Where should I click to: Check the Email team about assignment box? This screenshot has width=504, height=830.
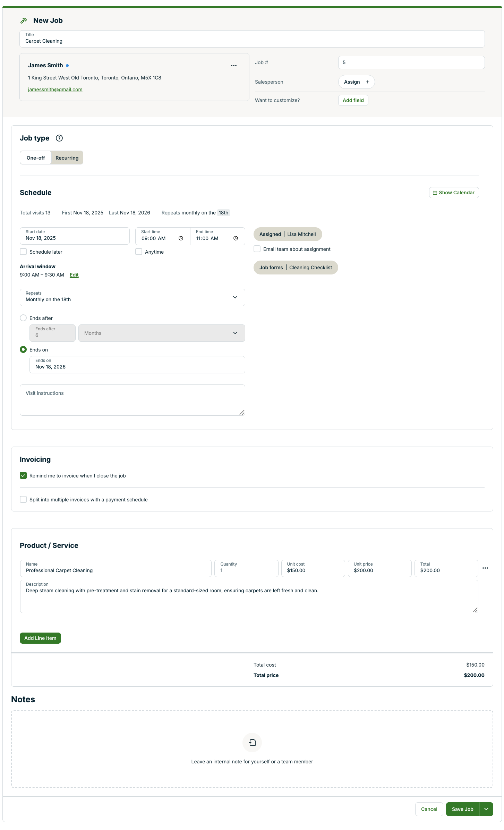(257, 249)
